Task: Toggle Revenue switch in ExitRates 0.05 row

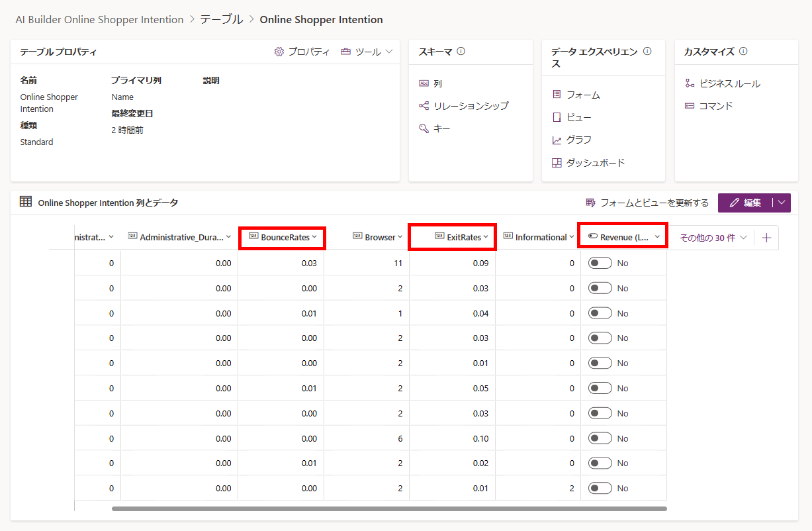Action: pos(600,388)
